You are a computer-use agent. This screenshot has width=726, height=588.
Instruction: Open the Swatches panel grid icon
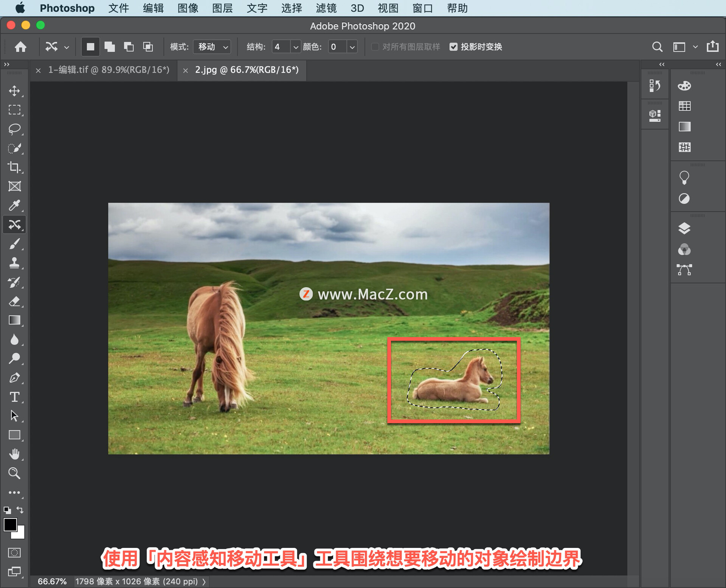tap(684, 106)
